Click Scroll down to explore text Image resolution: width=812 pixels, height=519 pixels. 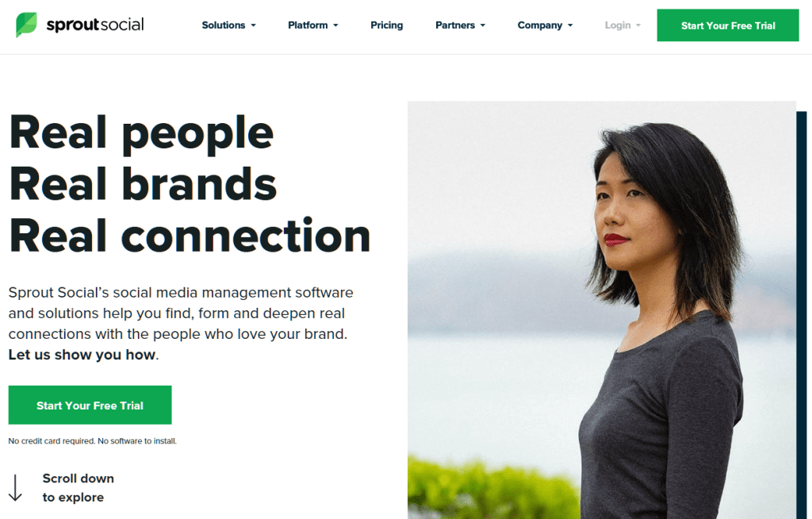click(79, 487)
